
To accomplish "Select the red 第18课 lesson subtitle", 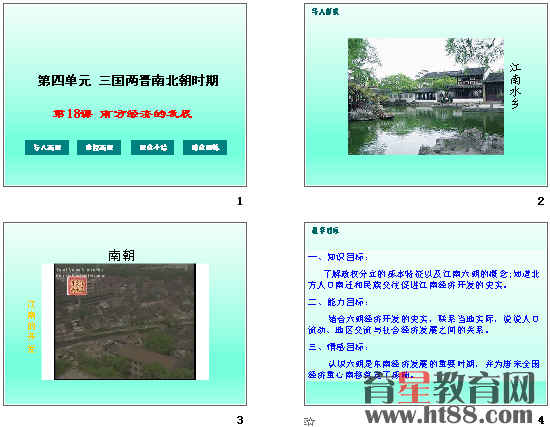I will [122, 114].
